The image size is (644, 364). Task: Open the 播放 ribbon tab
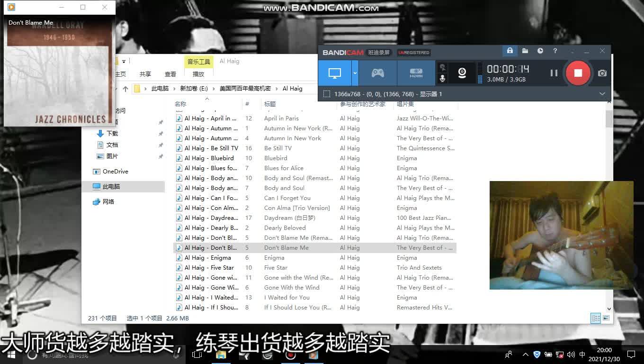pos(198,74)
